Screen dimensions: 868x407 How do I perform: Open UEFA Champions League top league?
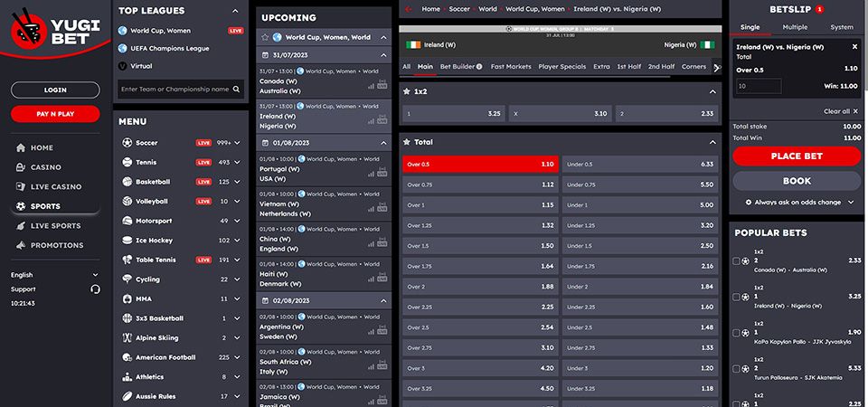(169, 48)
